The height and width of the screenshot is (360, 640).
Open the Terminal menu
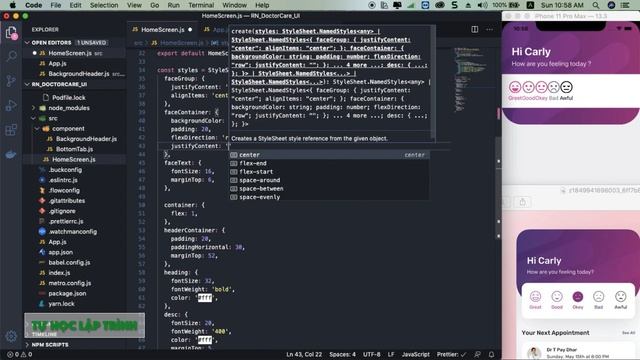tap(201, 5)
